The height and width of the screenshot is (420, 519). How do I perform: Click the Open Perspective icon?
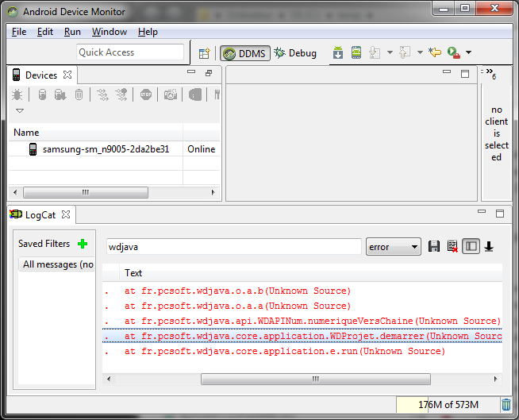(204, 53)
